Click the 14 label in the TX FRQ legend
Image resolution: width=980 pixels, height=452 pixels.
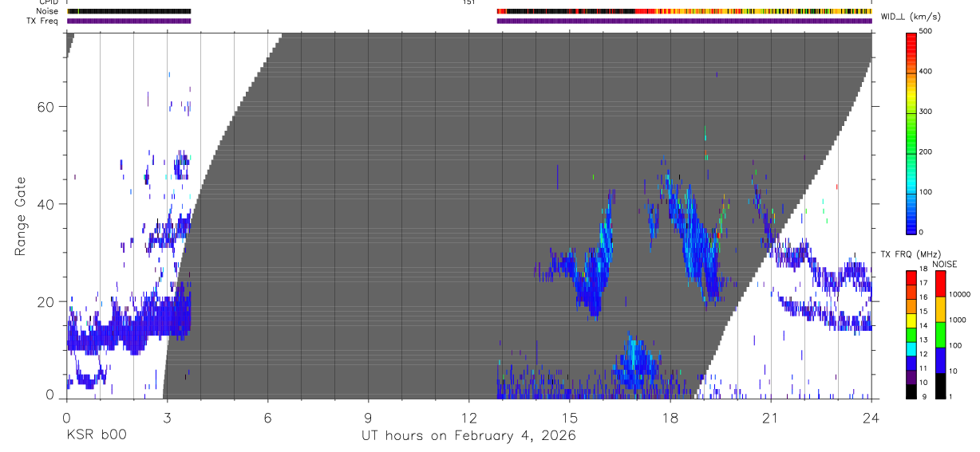point(924,326)
